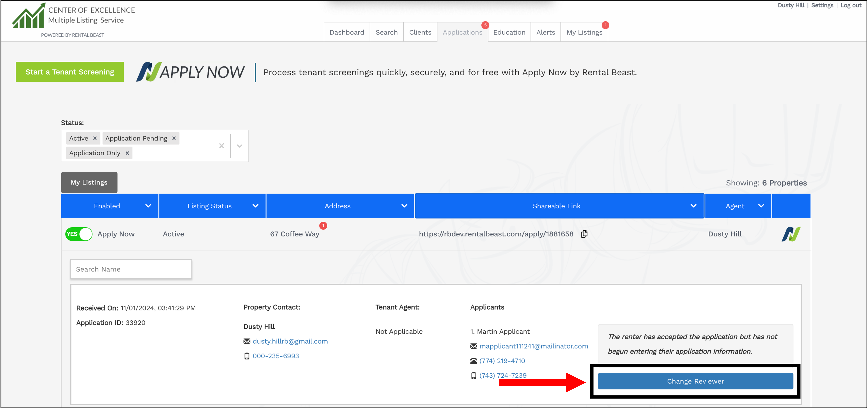The height and width of the screenshot is (409, 868).
Task: Open the Agent column dropdown
Action: click(761, 206)
